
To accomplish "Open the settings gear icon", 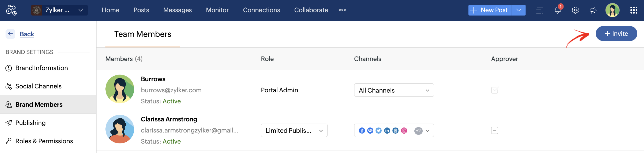I will 575,10.
